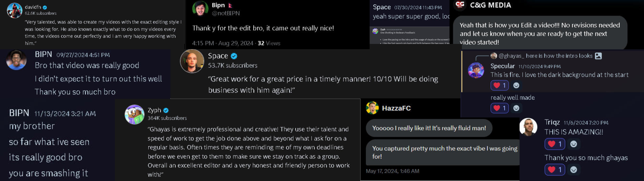The width and height of the screenshot is (644, 181).
Task: Open the @notBIPN profile handle
Action: [x=226, y=13]
